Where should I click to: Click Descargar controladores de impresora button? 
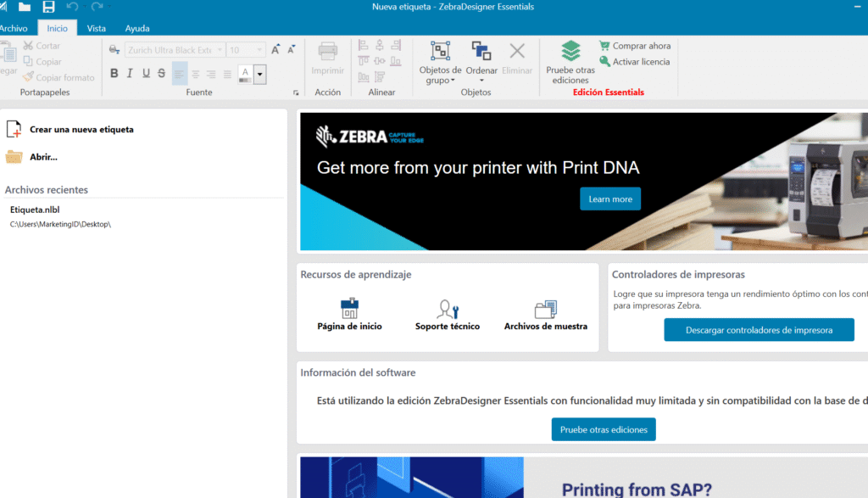click(x=759, y=330)
